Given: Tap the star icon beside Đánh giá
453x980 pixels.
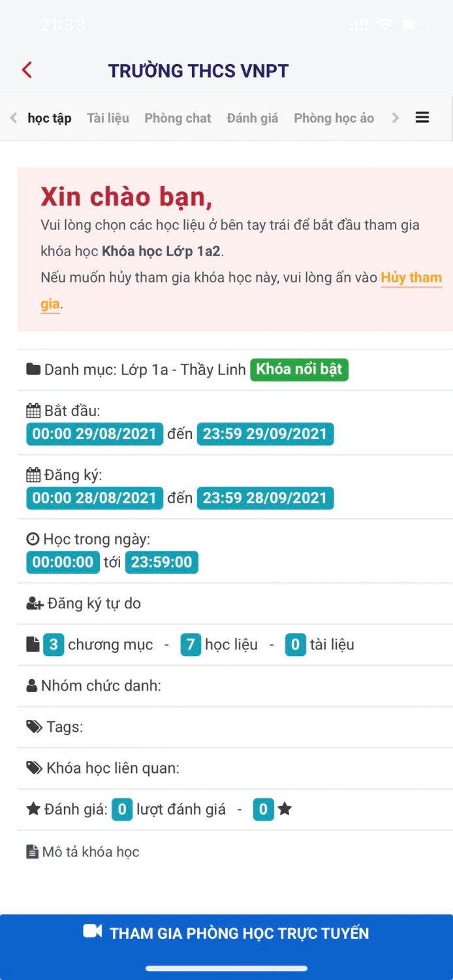Looking at the screenshot, I should [33, 809].
